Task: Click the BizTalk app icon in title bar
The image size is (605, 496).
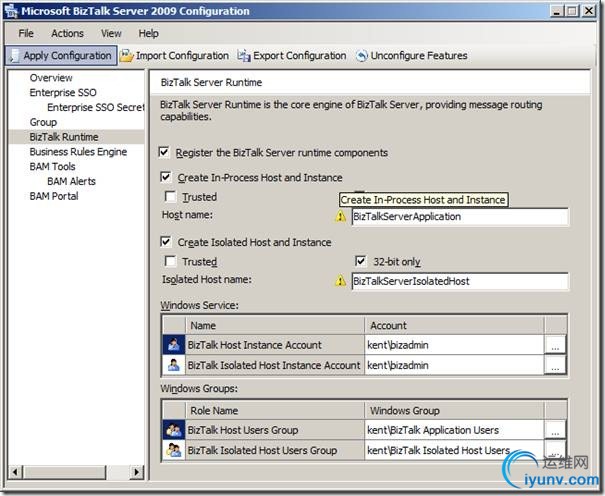Action: (x=12, y=11)
